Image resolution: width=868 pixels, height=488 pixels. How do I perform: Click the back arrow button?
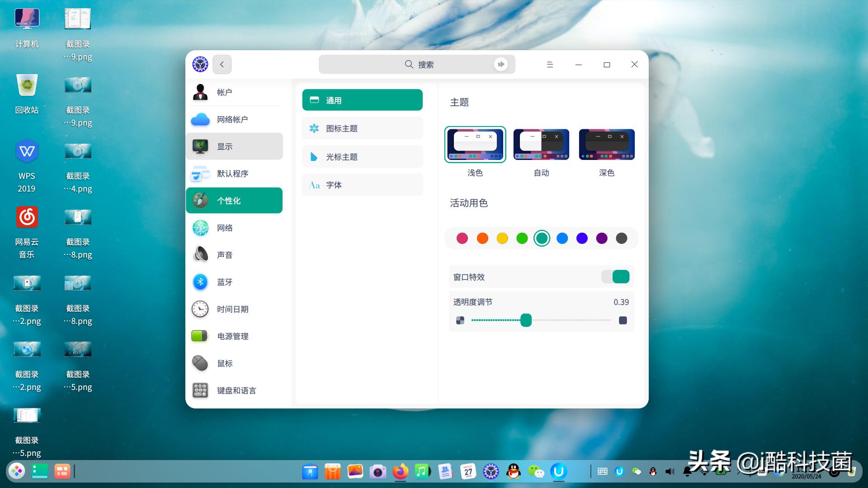point(222,64)
